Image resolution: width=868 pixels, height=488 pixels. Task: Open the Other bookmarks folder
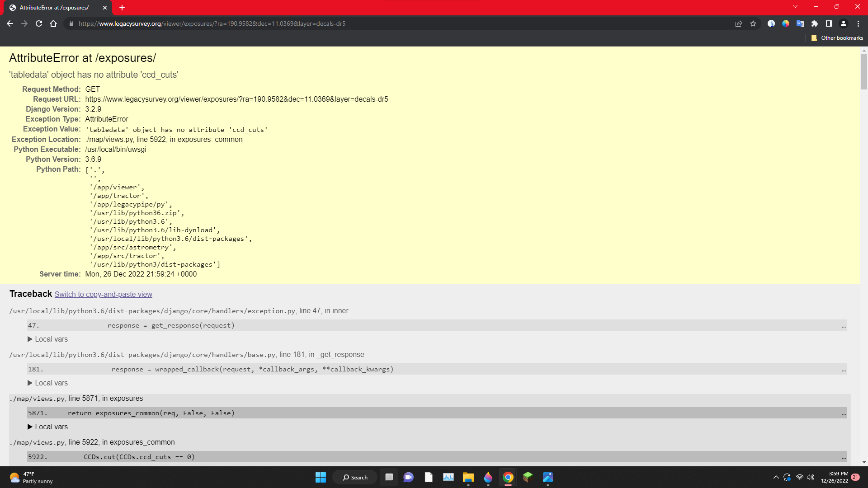click(837, 38)
